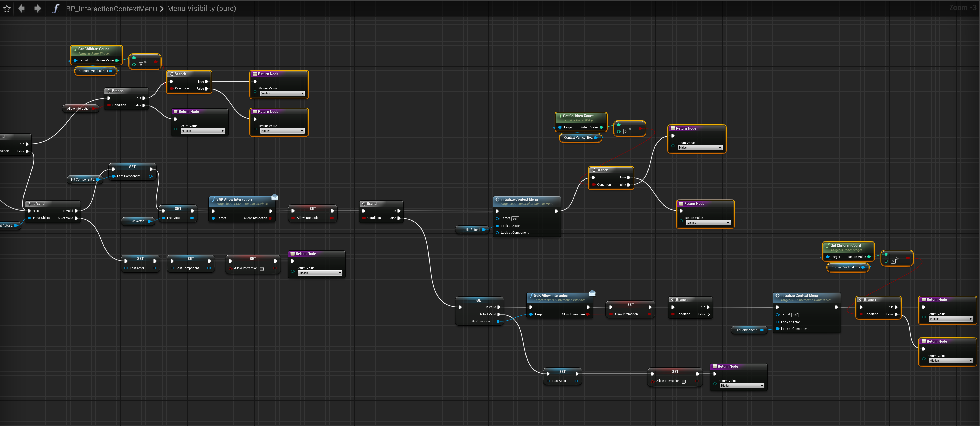Select the GET node header
The image size is (980, 426).
(479, 300)
